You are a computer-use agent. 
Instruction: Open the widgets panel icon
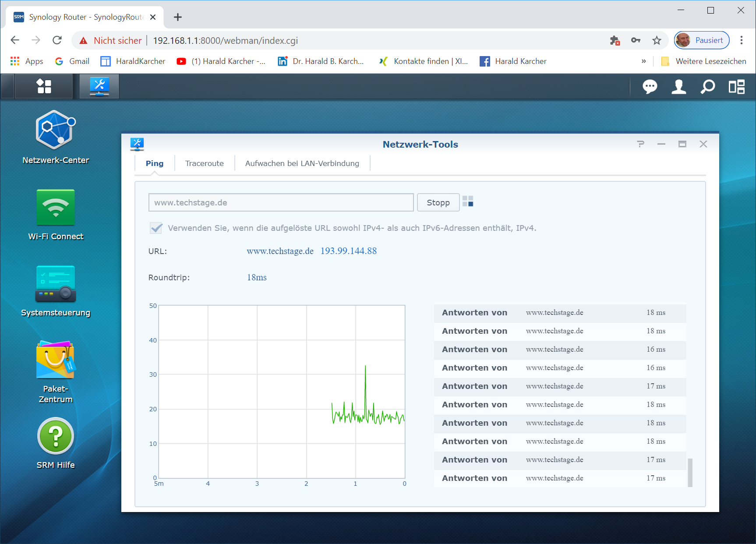coord(736,87)
